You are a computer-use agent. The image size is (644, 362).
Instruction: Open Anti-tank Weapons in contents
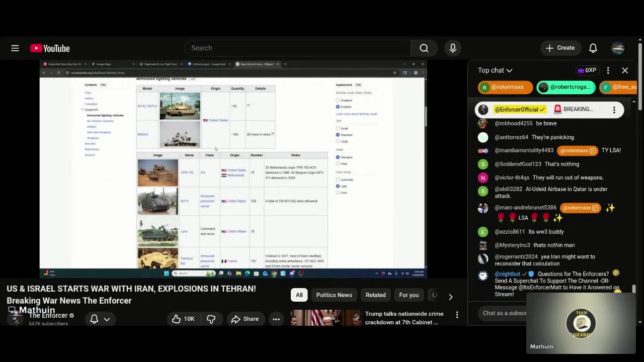99,132
